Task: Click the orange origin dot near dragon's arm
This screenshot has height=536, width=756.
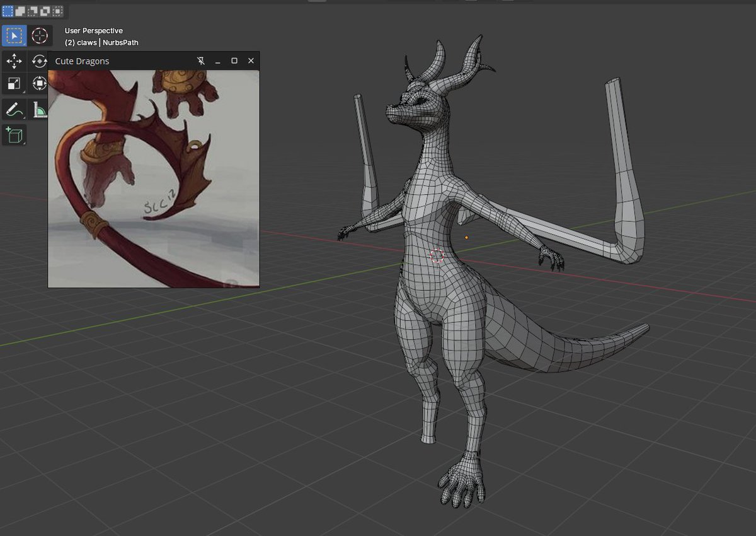Action: point(466,238)
